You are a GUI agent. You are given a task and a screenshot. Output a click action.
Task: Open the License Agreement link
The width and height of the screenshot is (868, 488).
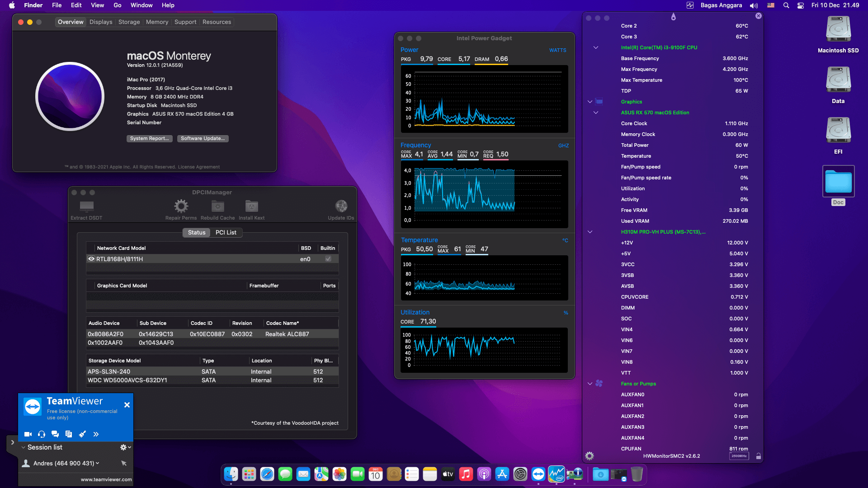199,167
